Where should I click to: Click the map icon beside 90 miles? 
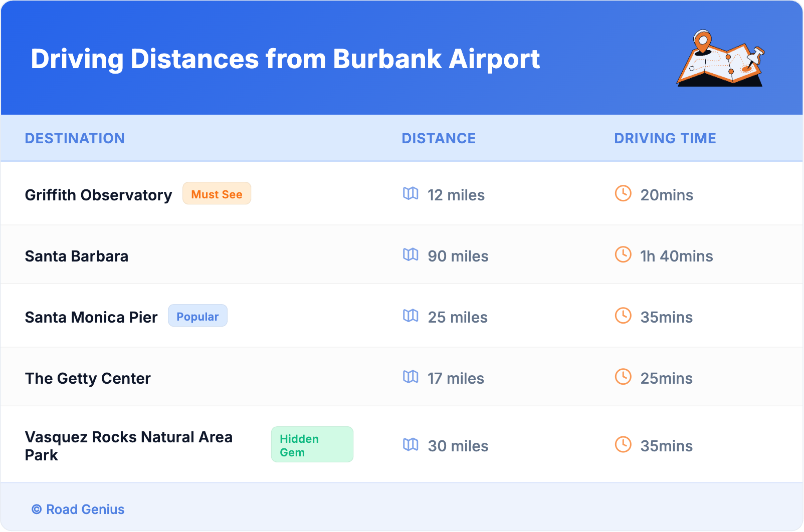click(x=411, y=254)
